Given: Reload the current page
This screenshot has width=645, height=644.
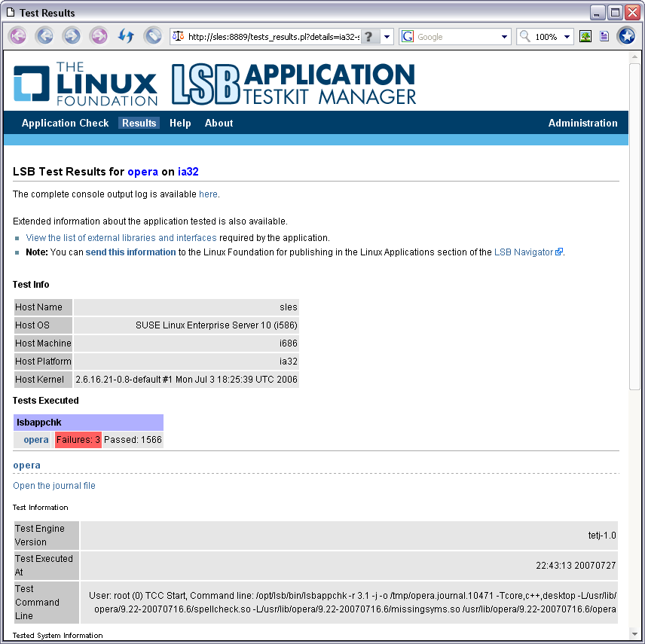Looking at the screenshot, I should (x=126, y=36).
